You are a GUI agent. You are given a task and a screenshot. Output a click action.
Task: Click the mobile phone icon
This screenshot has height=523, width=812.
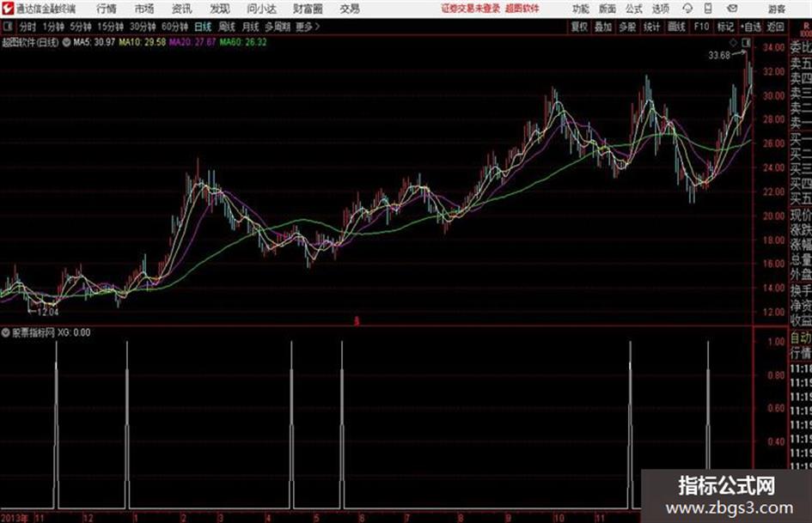[x=708, y=9]
